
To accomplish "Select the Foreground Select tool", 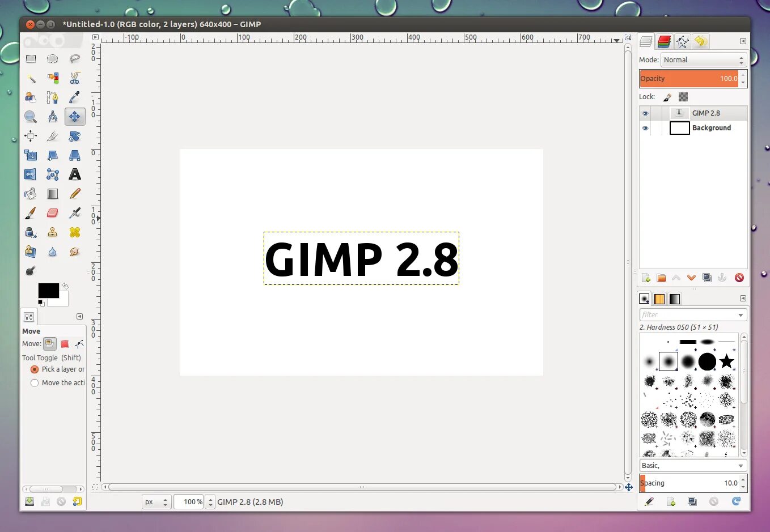I will coord(31,97).
